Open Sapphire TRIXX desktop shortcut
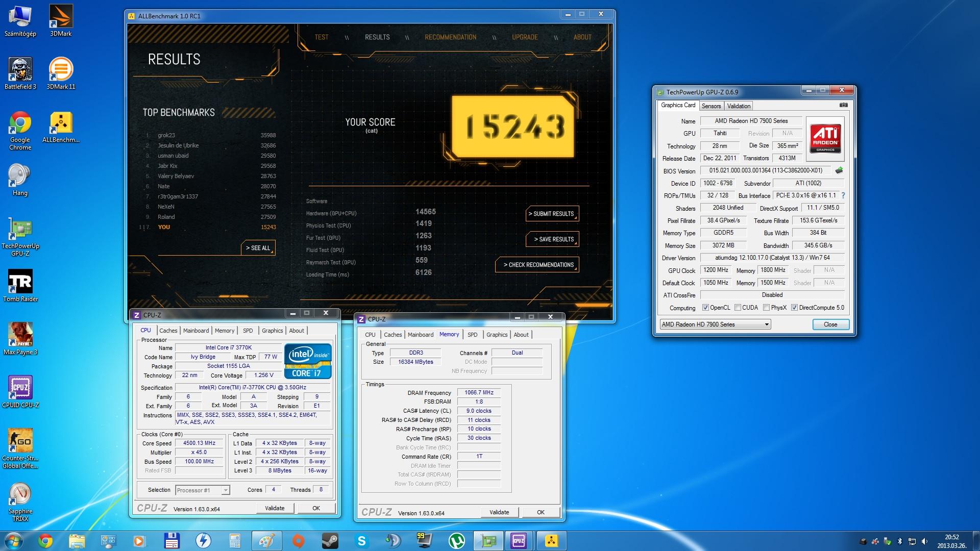Screen dimensions: 980x551 pyautogui.click(x=20, y=502)
